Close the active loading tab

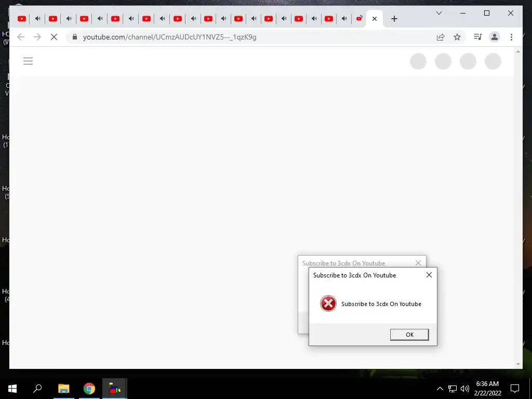point(375,19)
